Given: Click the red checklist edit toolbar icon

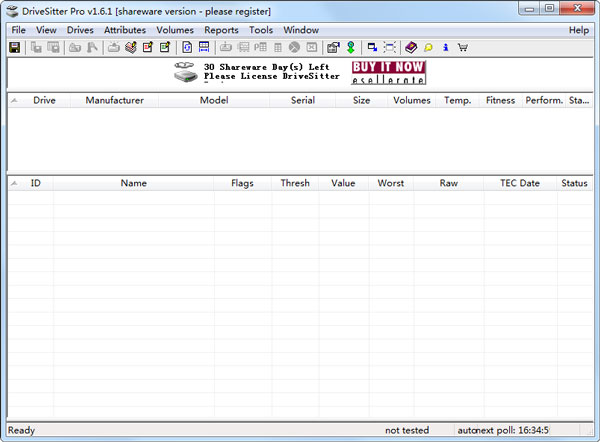Looking at the screenshot, I should tap(148, 47).
